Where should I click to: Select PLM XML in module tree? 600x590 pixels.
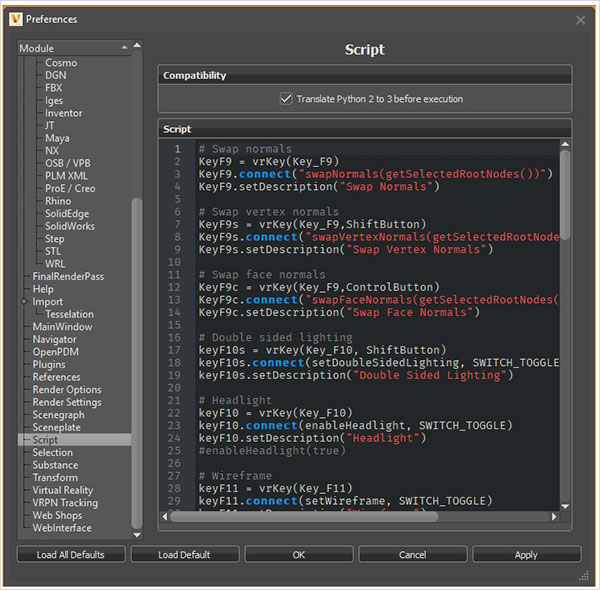(x=67, y=176)
